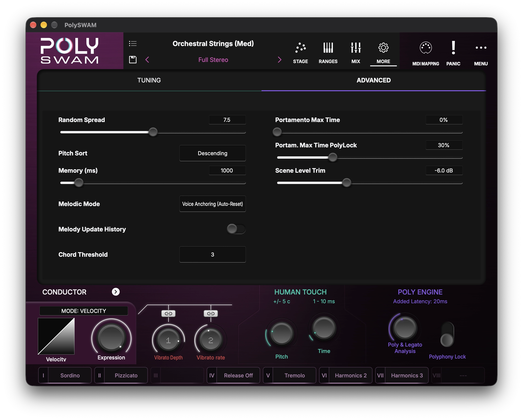
Task: Toggle keyswitch IV Release Off
Action: [233, 375]
